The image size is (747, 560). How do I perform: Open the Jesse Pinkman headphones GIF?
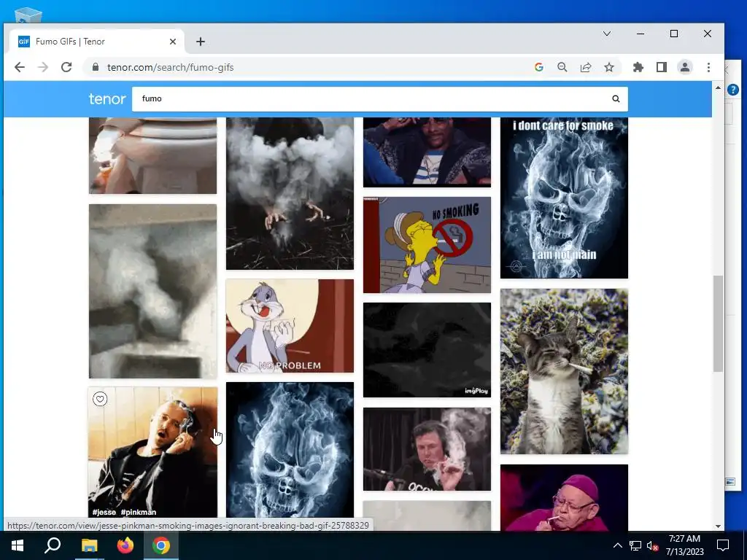[x=152, y=452]
